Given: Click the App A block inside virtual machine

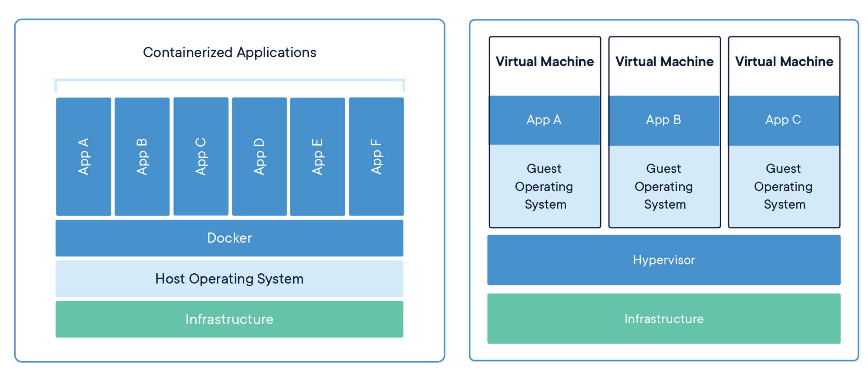Looking at the screenshot, I should pyautogui.click(x=544, y=120).
